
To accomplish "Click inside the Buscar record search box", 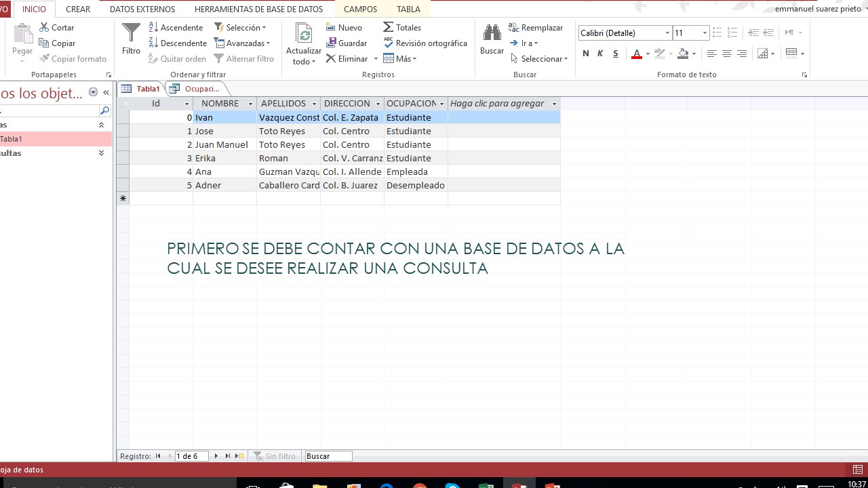I will pos(328,455).
